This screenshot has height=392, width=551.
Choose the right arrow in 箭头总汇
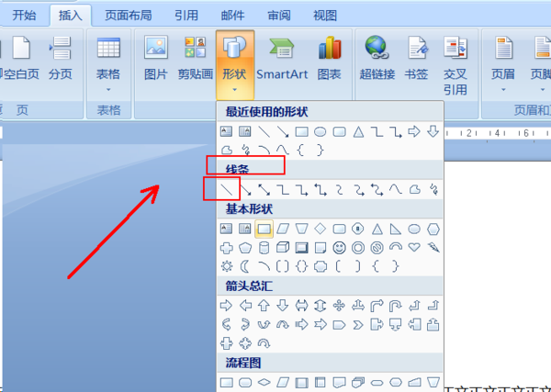[x=226, y=306]
